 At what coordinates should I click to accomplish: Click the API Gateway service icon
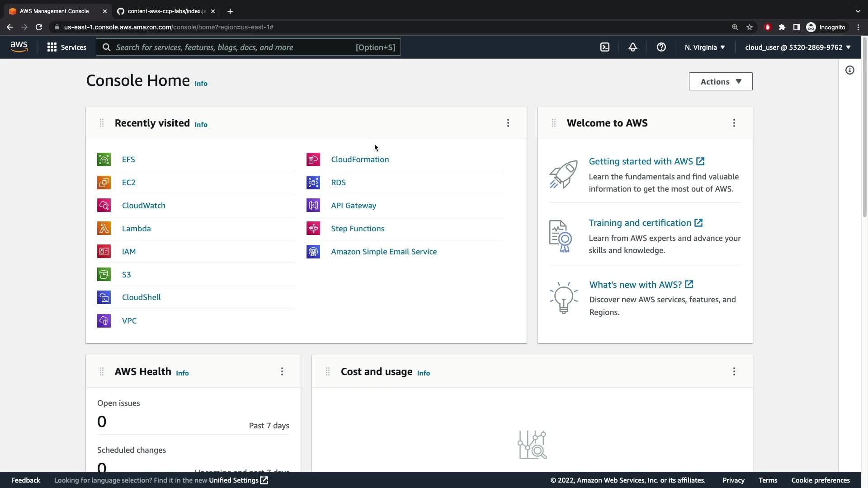point(313,205)
